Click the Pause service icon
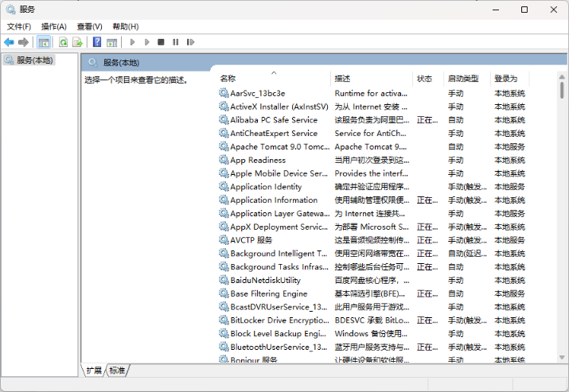 [176, 42]
